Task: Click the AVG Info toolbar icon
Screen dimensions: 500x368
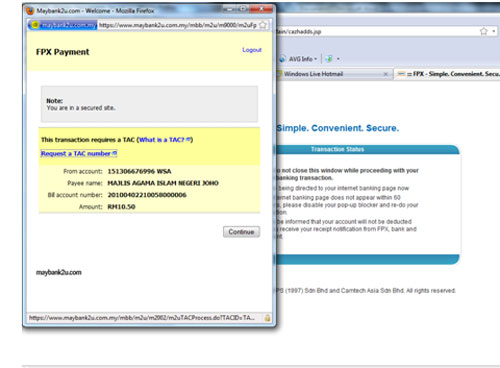Action: pos(283,59)
